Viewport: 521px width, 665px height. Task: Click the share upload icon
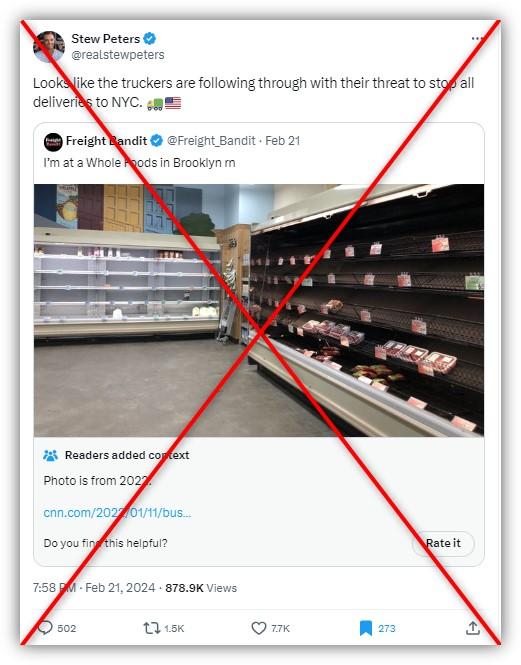pyautogui.click(x=473, y=628)
